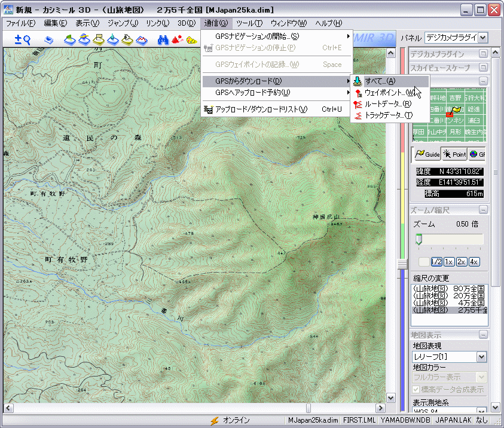This screenshot has height=428, width=504.
Task: Open the 3D(D) menu
Action: (x=187, y=23)
